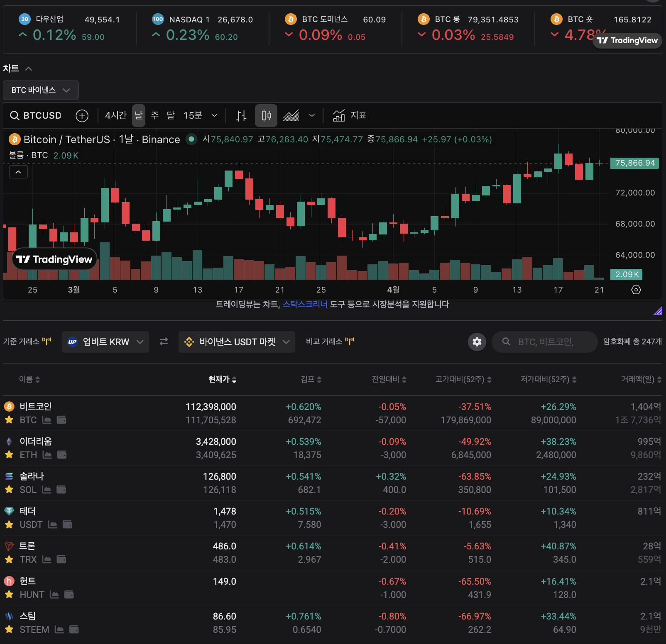Switch chart style to bars icon
This screenshot has height=644, width=666.
coord(241,116)
